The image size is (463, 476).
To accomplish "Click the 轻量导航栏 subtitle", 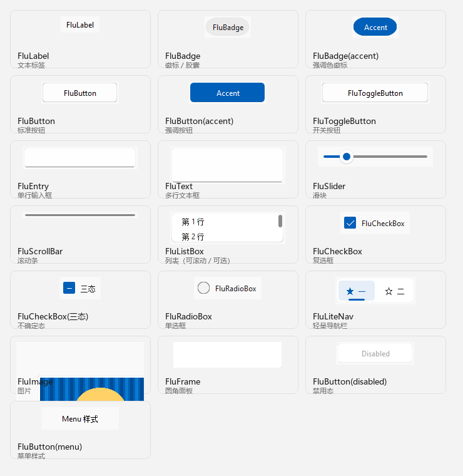I will pyautogui.click(x=330, y=326).
